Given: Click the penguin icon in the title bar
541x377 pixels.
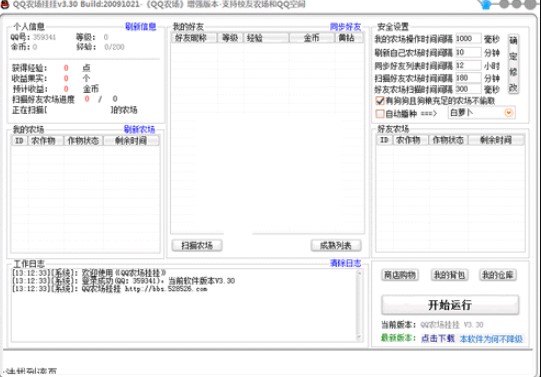Looking at the screenshot, I should pos(5,4).
